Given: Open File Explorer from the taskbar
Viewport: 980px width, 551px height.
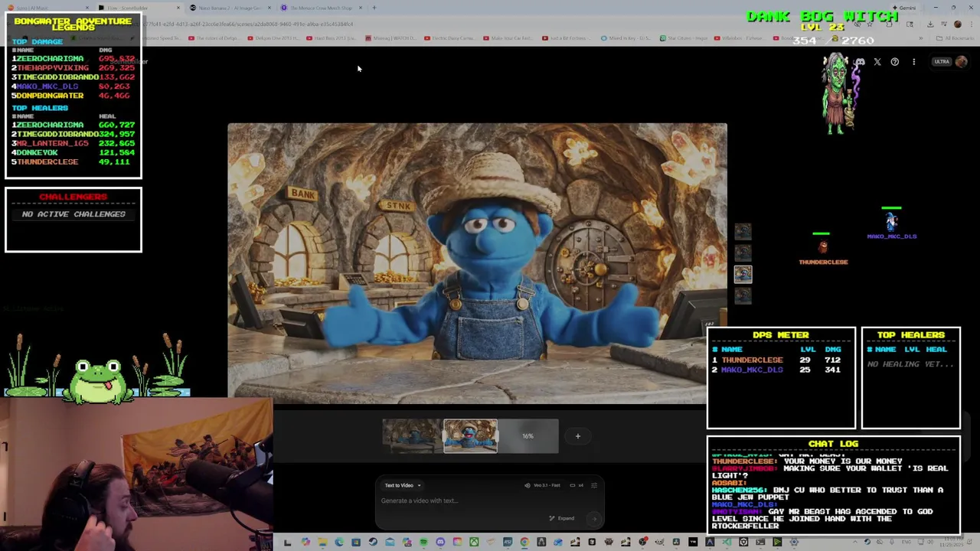Looking at the screenshot, I should point(322,543).
